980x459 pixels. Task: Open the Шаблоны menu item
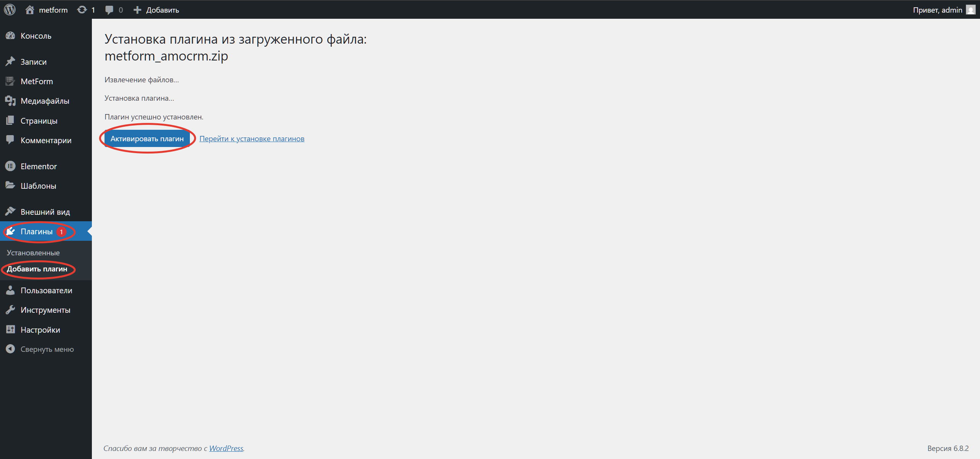(x=46, y=186)
